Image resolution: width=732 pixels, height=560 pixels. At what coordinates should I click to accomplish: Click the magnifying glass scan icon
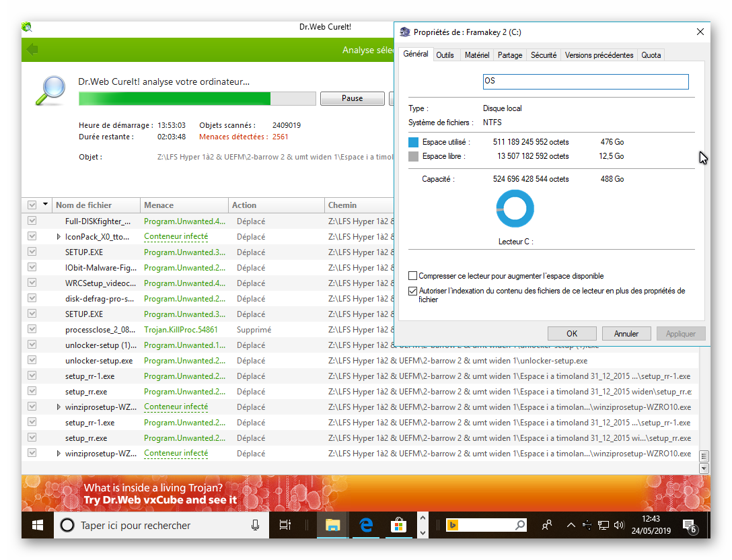click(x=50, y=90)
